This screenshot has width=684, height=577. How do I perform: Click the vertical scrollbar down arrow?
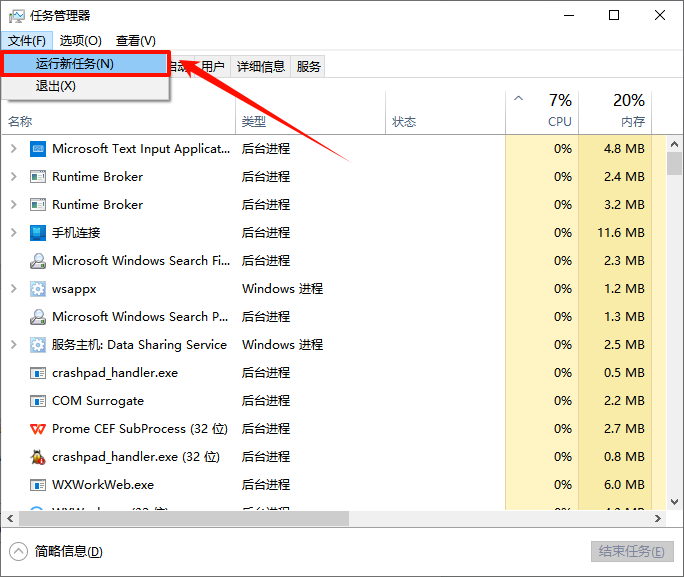(x=674, y=502)
